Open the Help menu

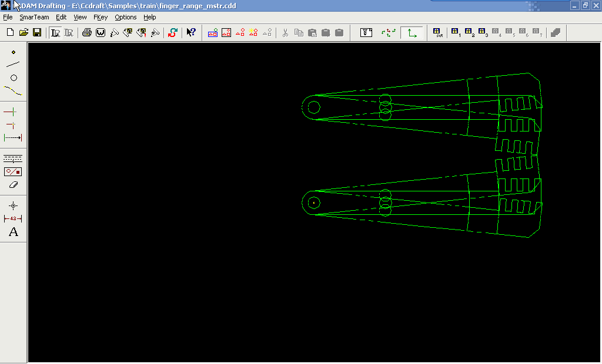pyautogui.click(x=150, y=17)
